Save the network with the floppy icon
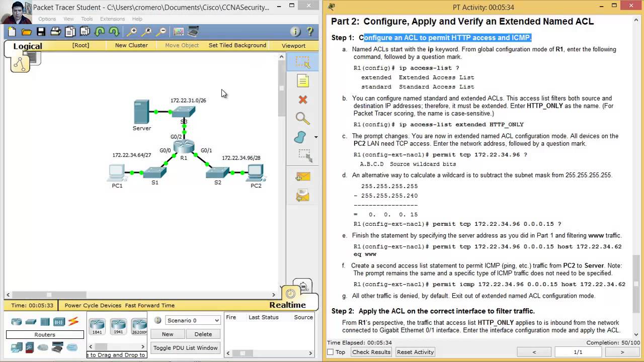 tap(41, 32)
